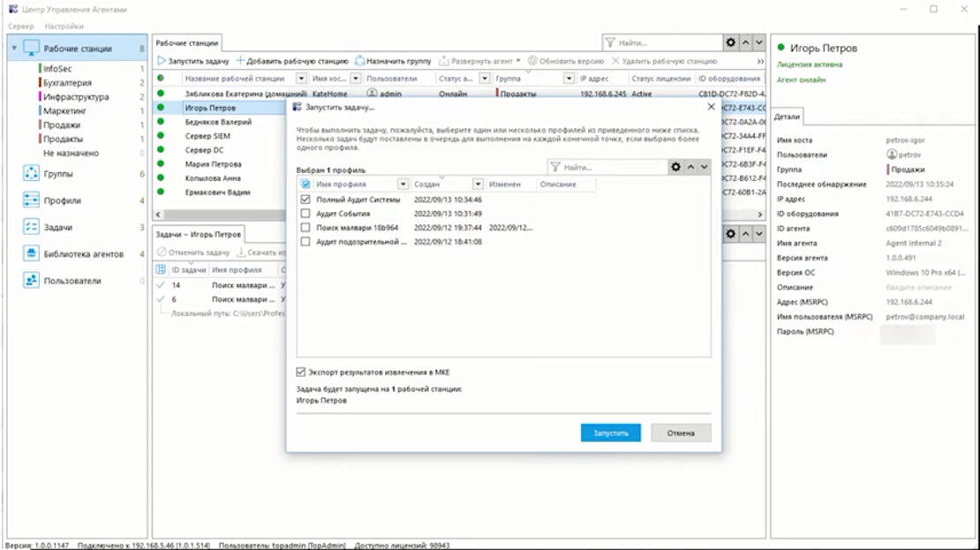Screen dimensions: 980x550
Task: Click the tasks panel up arrow
Action: coord(746,234)
